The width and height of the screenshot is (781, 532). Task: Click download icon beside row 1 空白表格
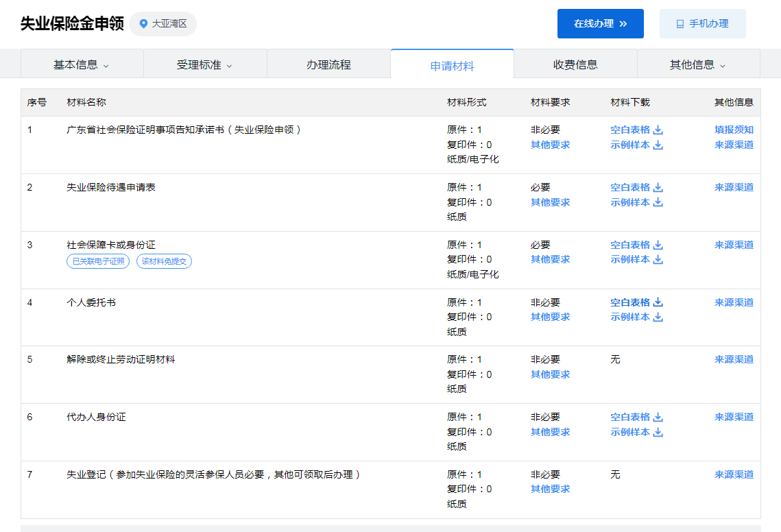(658, 130)
